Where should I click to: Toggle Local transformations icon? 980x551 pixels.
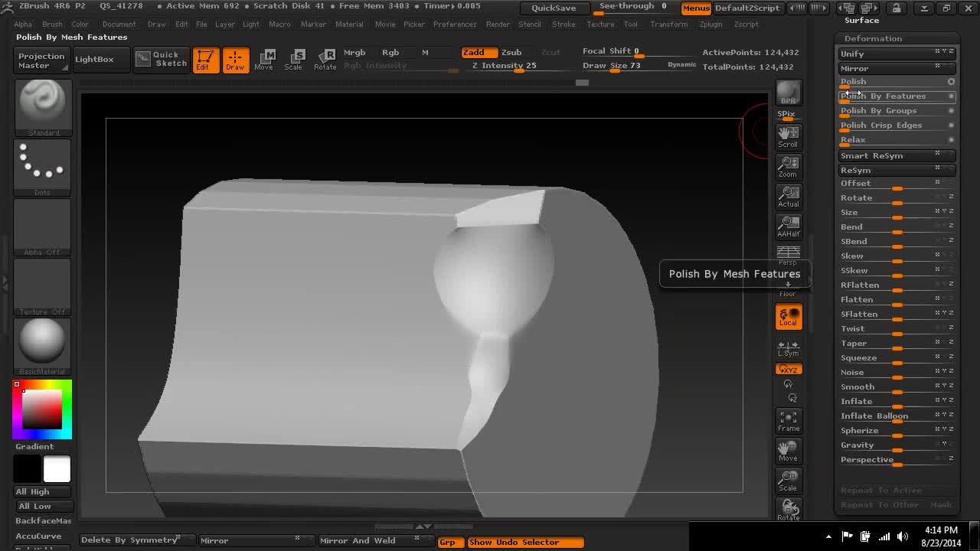788,317
